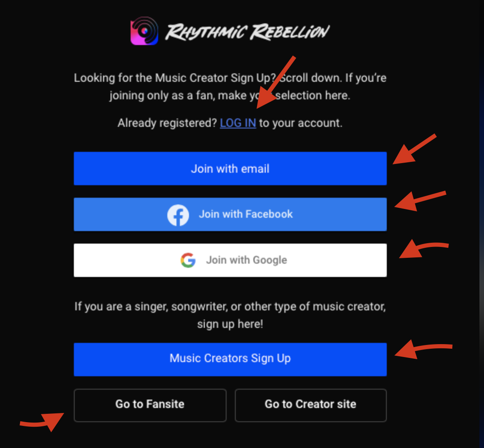Go to Creator site
484x448 pixels.
coord(310,405)
